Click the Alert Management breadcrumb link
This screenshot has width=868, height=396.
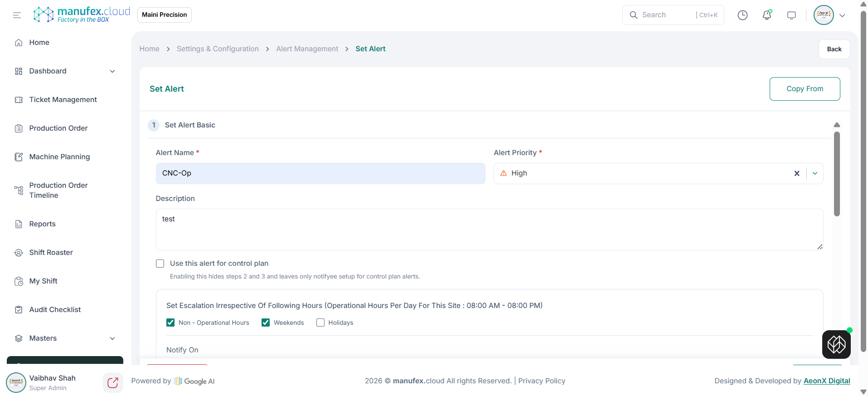(x=307, y=49)
